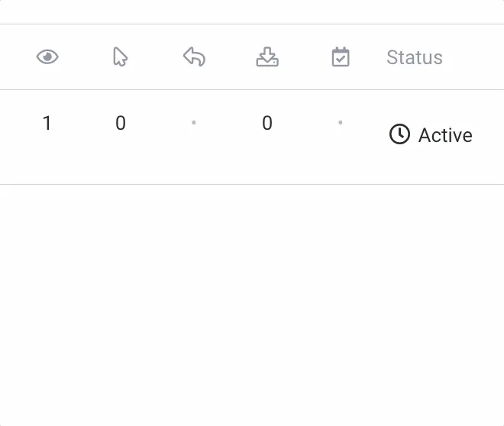Screen dimensions: 504x426
Task: Click the views count value 1
Action: (47, 123)
